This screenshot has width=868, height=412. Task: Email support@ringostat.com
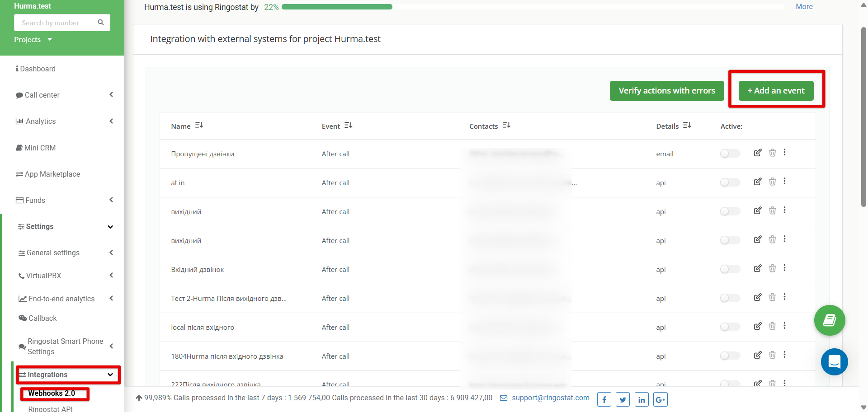550,398
